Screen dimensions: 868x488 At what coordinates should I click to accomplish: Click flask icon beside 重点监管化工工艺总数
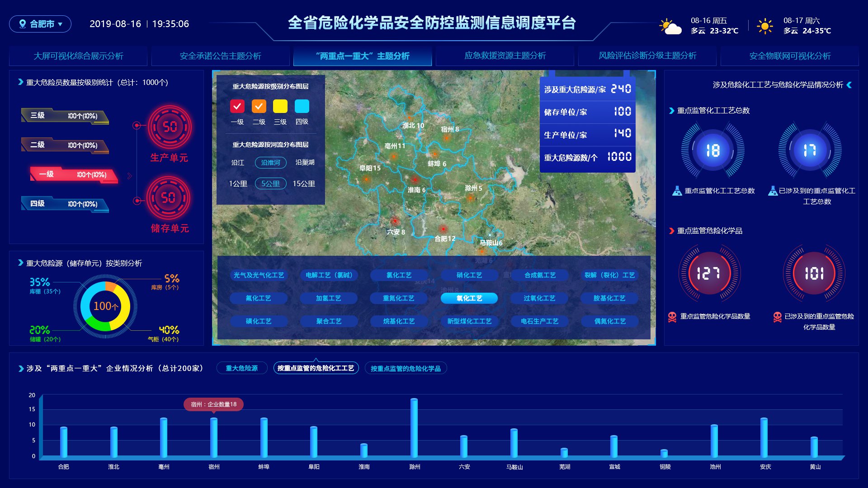[x=677, y=191]
